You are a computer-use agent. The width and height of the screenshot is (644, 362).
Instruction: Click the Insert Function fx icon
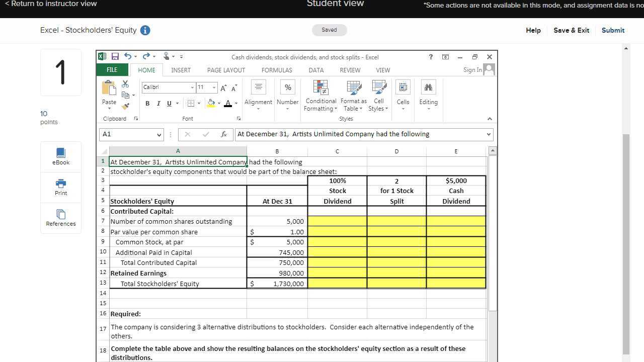(x=224, y=134)
